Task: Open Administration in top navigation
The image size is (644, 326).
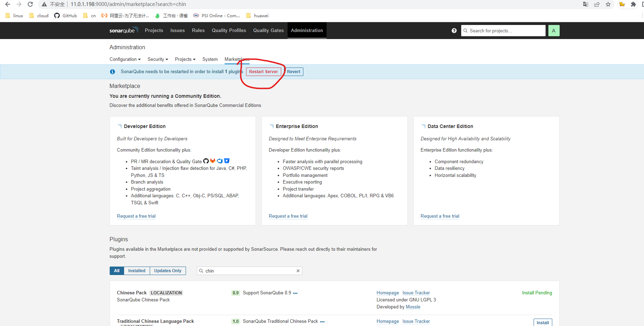Action: [307, 31]
